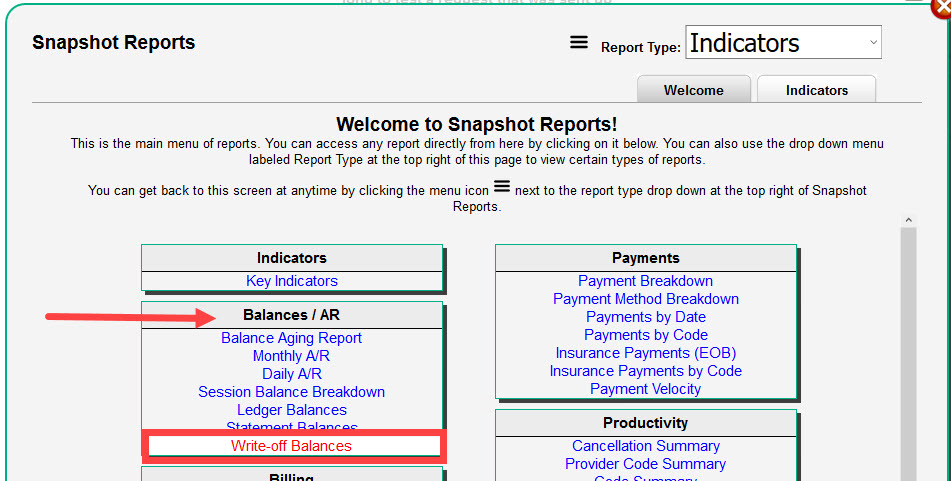Click the Indicators section header box
The height and width of the screenshot is (481, 951).
[292, 258]
